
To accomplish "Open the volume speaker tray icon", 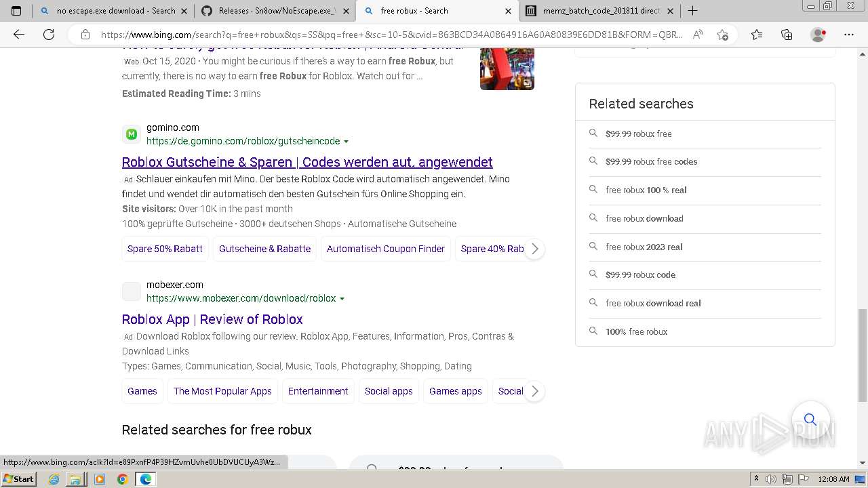I will click(770, 479).
